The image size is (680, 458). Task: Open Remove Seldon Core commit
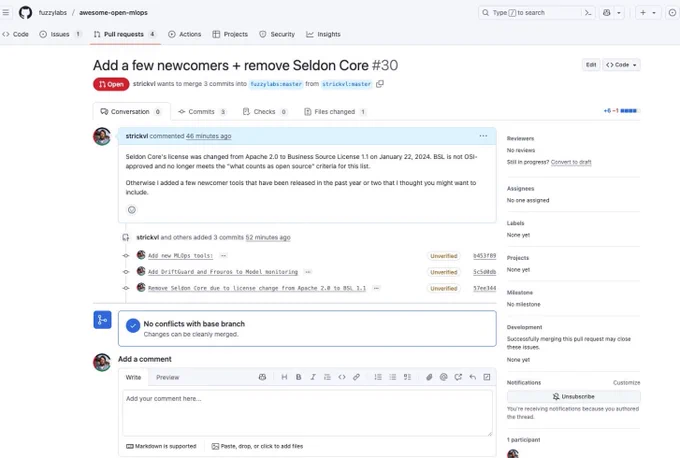click(x=257, y=288)
